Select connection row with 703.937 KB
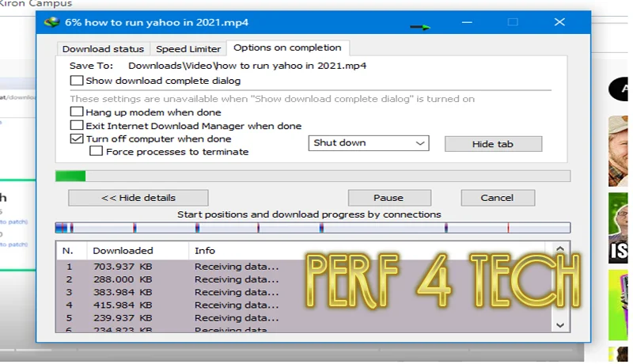633x364 pixels. pos(304,267)
